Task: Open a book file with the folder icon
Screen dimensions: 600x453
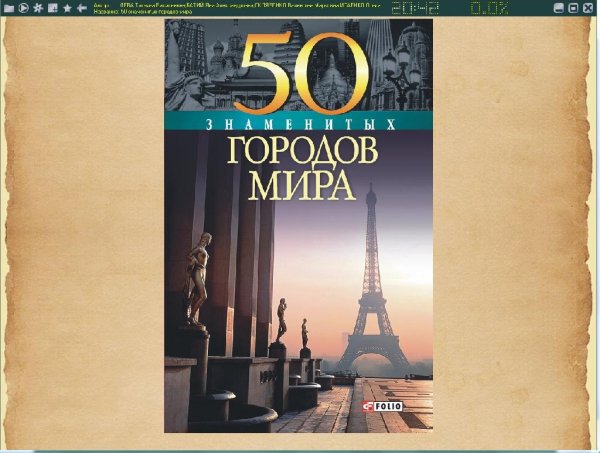Action: [8, 8]
